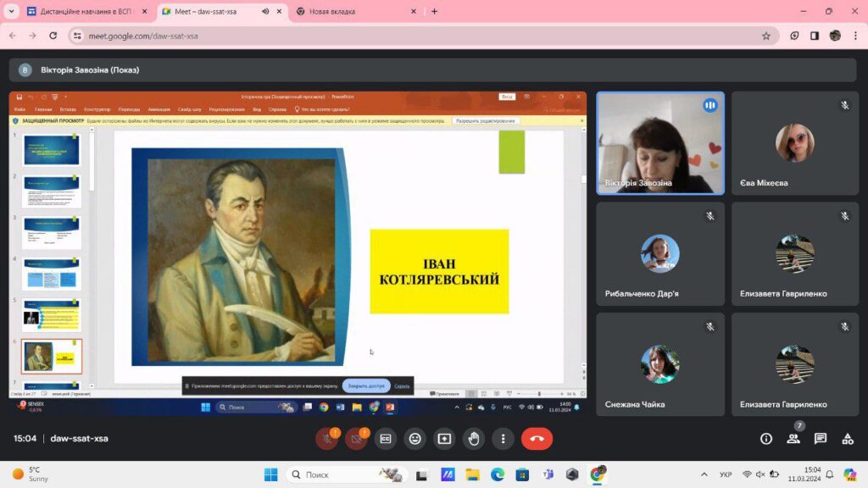Open Chrome extensions icon in toolbar
868x488 pixels.
794,36
